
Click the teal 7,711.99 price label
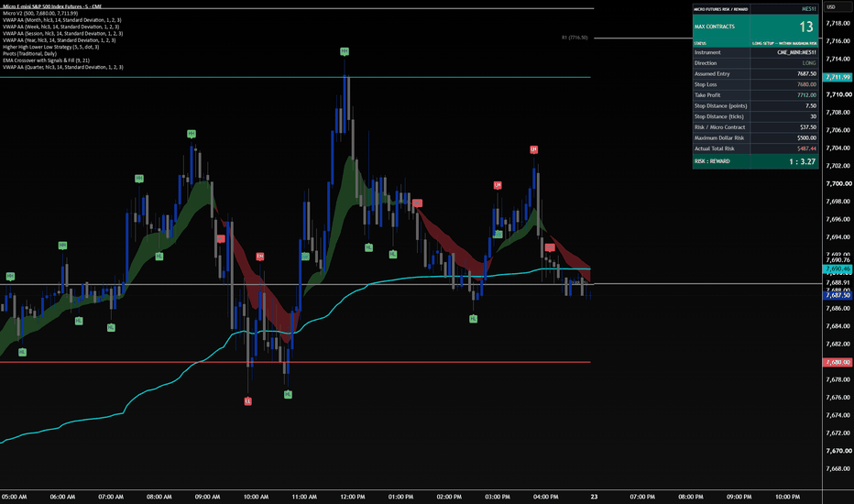click(838, 77)
